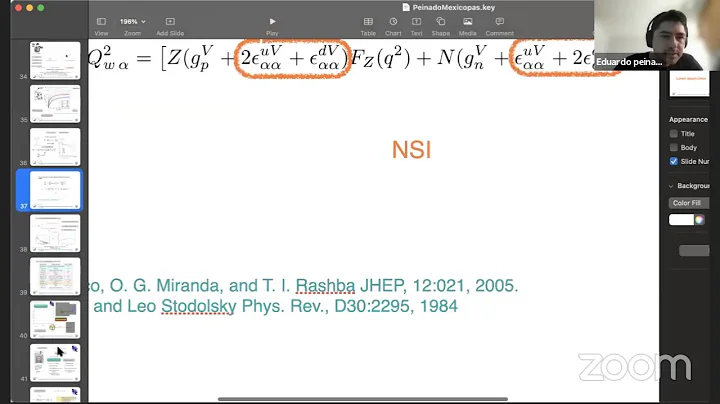This screenshot has width=720, height=404.
Task: Open the Media insert icon
Action: pyautogui.click(x=467, y=22)
